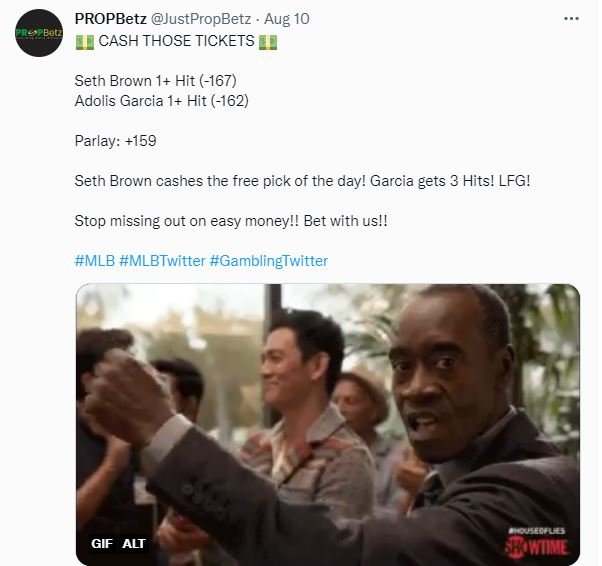Open the tweet's more options ellipsis
Image resolution: width=602 pixels, height=566 pixels.
(x=571, y=19)
